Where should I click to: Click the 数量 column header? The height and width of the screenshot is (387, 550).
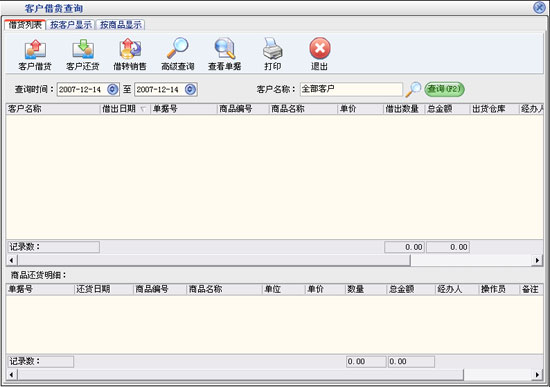click(x=366, y=289)
